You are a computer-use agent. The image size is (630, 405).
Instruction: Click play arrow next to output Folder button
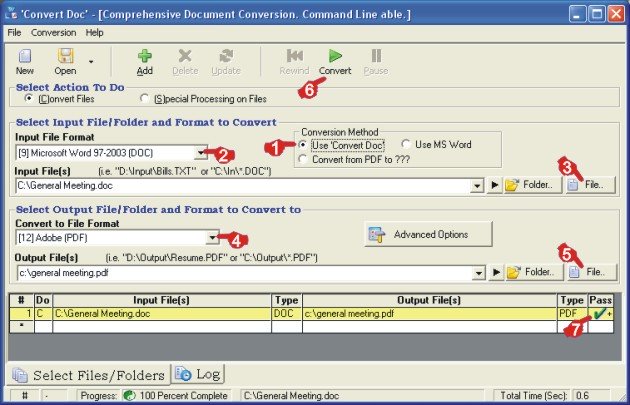point(496,272)
